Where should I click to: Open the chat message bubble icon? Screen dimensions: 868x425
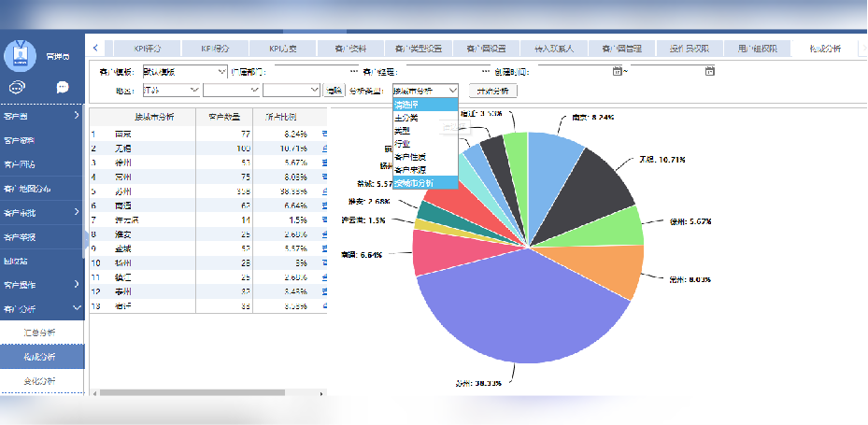[63, 87]
